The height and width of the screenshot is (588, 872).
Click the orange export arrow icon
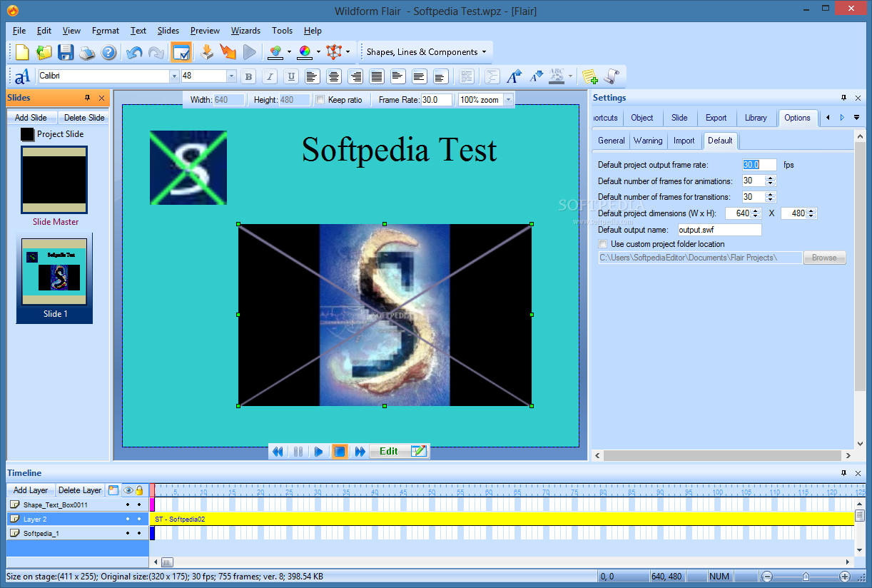tap(228, 52)
